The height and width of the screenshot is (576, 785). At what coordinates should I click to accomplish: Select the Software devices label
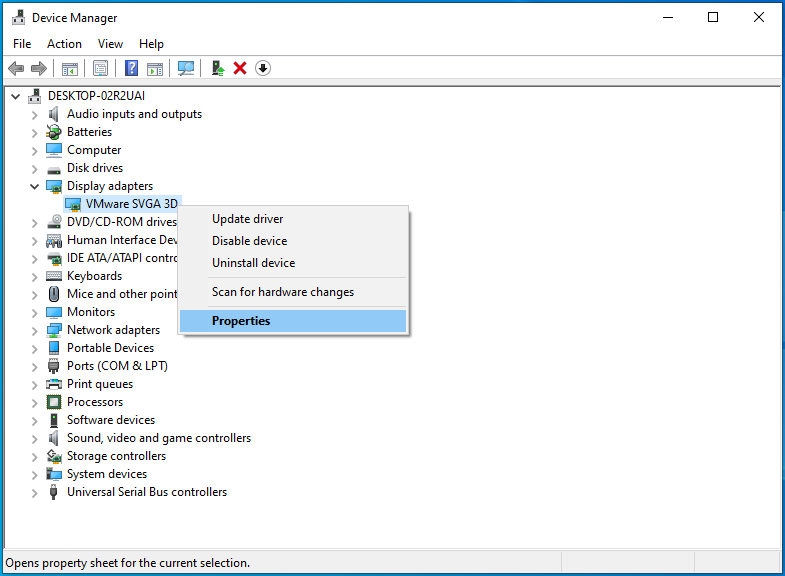point(111,420)
